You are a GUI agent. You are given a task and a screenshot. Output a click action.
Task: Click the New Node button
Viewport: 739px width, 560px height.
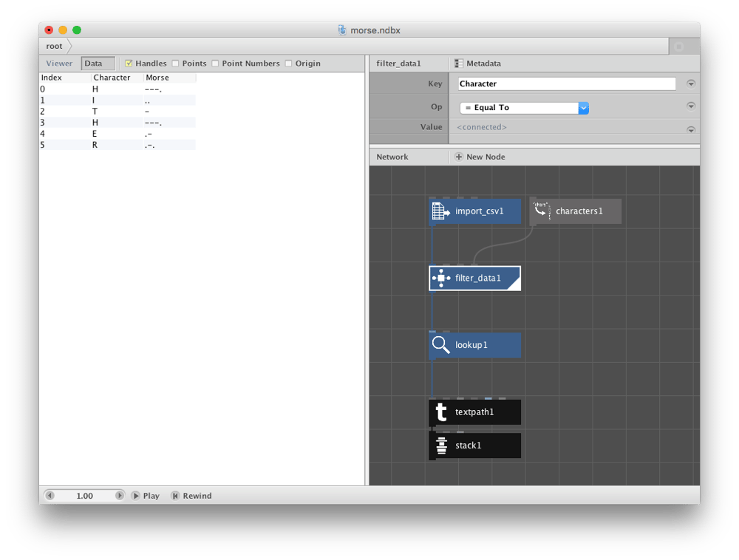pyautogui.click(x=480, y=157)
